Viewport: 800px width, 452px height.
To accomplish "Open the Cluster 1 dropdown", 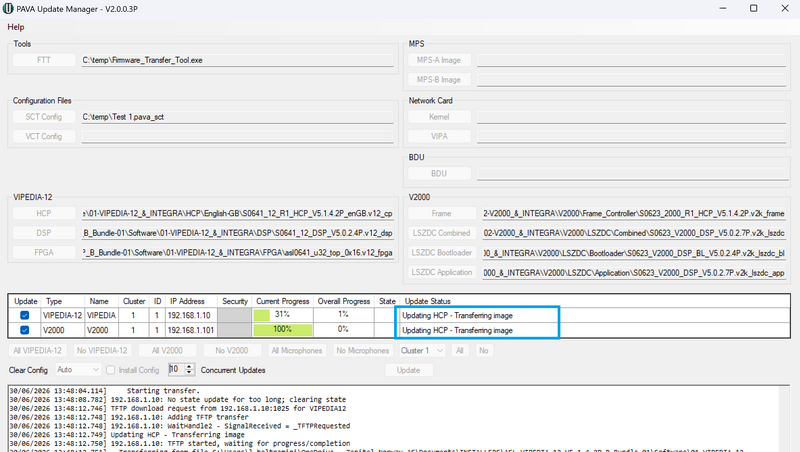I will [422, 350].
